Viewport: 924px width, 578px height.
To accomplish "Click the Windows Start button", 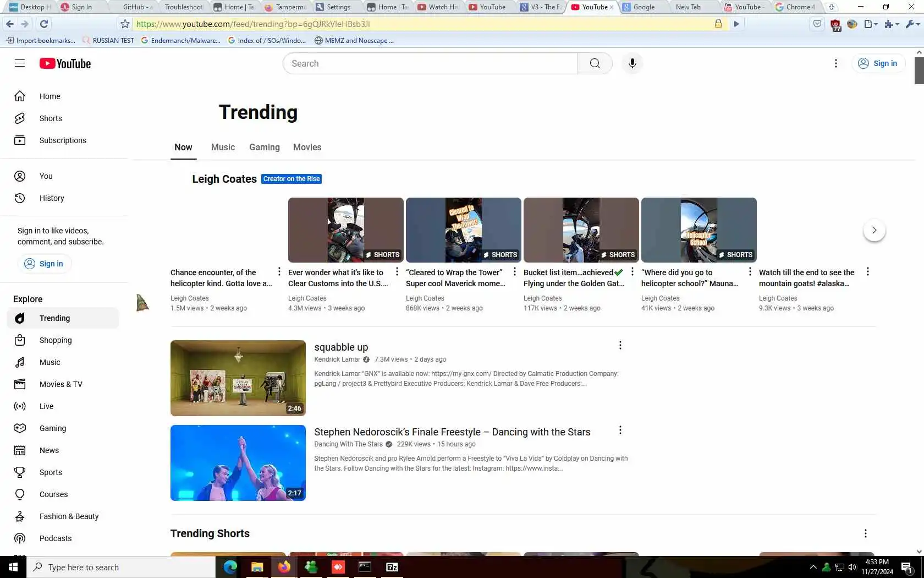I will [13, 567].
